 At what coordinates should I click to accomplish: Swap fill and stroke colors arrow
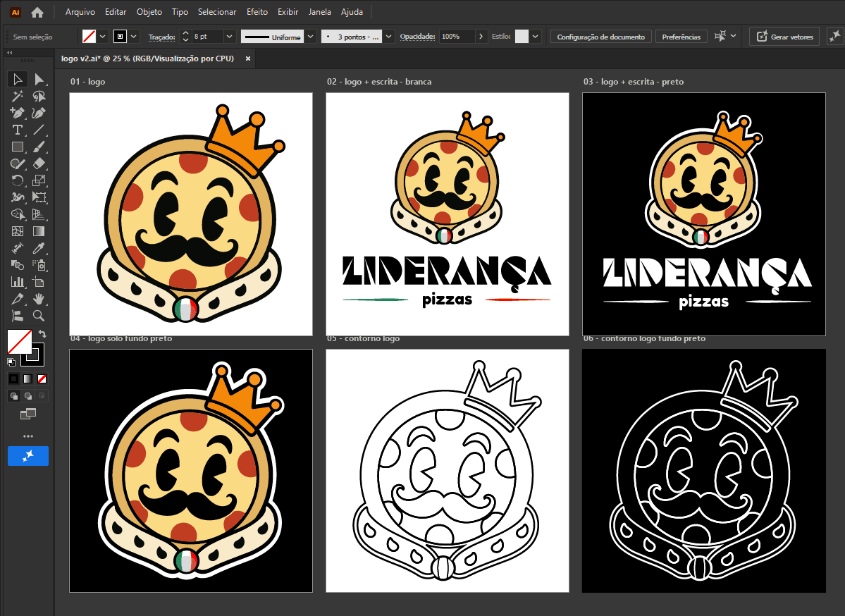(42, 334)
